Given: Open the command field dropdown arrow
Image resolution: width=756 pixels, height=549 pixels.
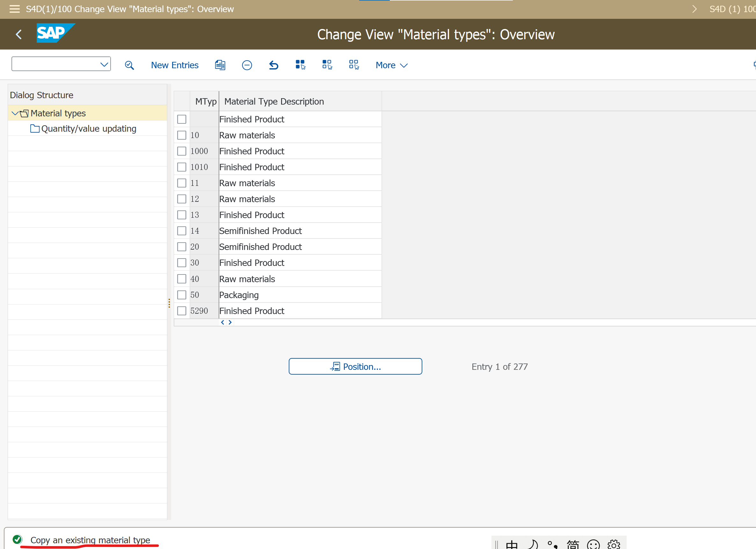Looking at the screenshot, I should click(104, 64).
